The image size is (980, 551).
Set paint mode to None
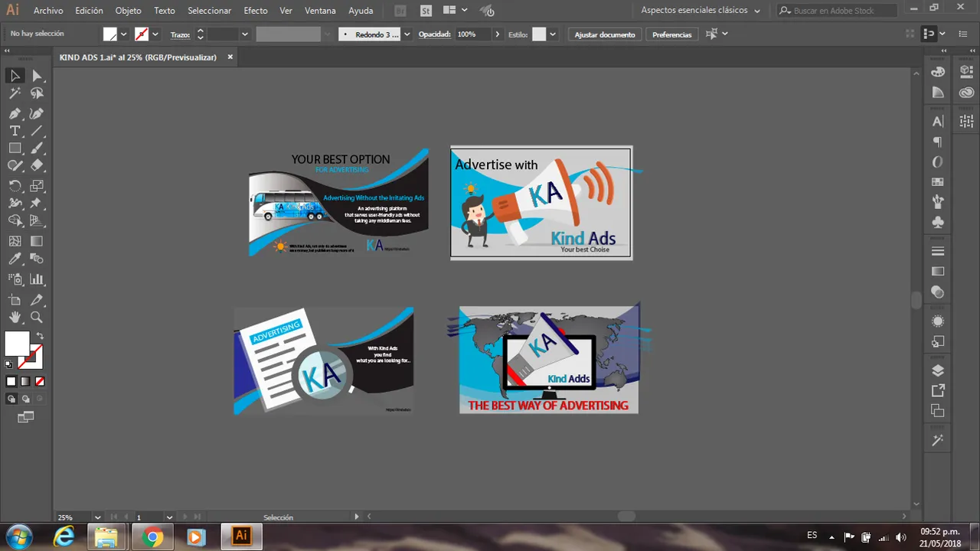coord(40,381)
